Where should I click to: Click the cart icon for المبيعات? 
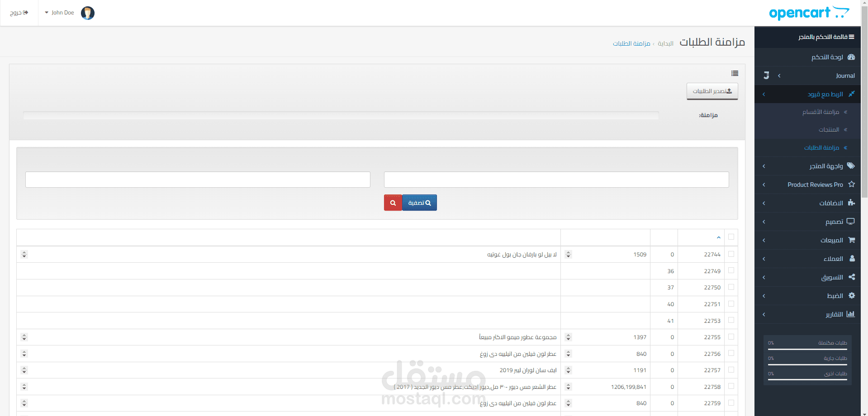851,240
